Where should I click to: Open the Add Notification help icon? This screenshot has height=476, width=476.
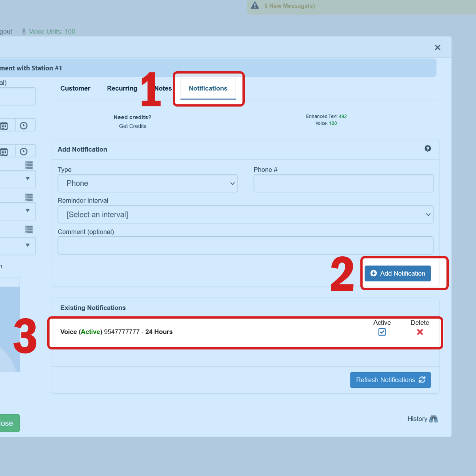[428, 148]
